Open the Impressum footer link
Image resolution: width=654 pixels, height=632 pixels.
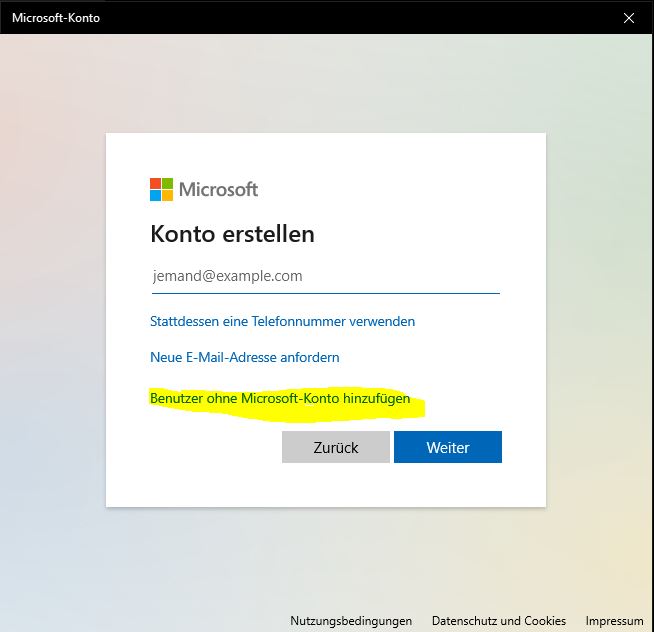(614, 621)
